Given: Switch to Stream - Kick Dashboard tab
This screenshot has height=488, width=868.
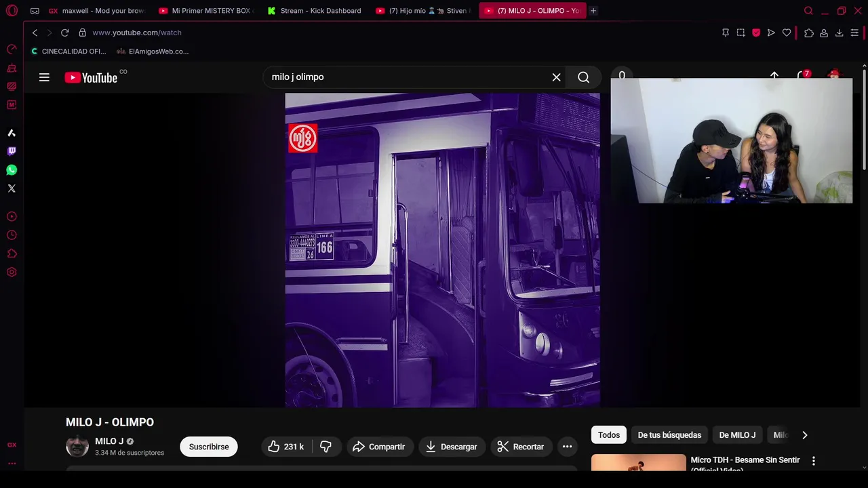Looking at the screenshot, I should click(315, 11).
